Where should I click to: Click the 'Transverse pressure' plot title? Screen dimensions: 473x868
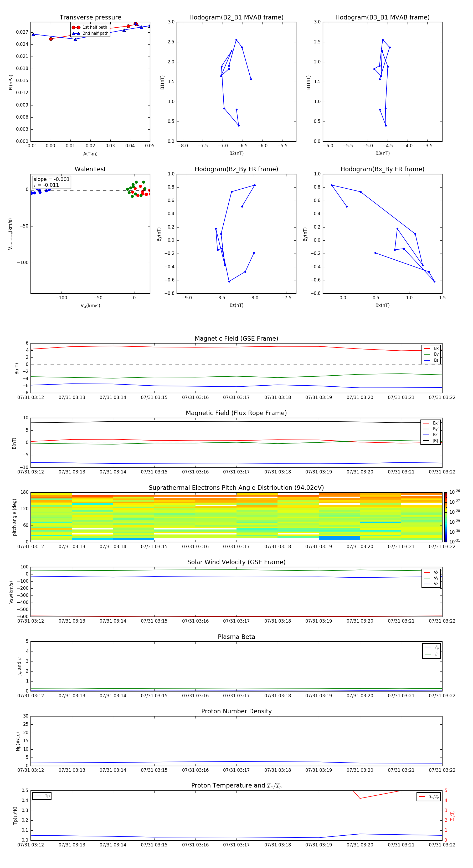coord(90,18)
